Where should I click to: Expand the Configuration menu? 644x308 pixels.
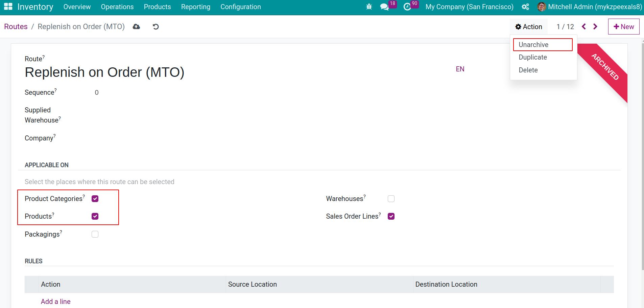coord(241,7)
